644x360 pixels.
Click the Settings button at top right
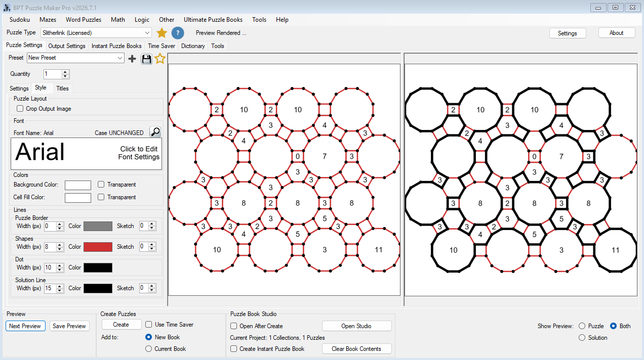click(x=568, y=33)
